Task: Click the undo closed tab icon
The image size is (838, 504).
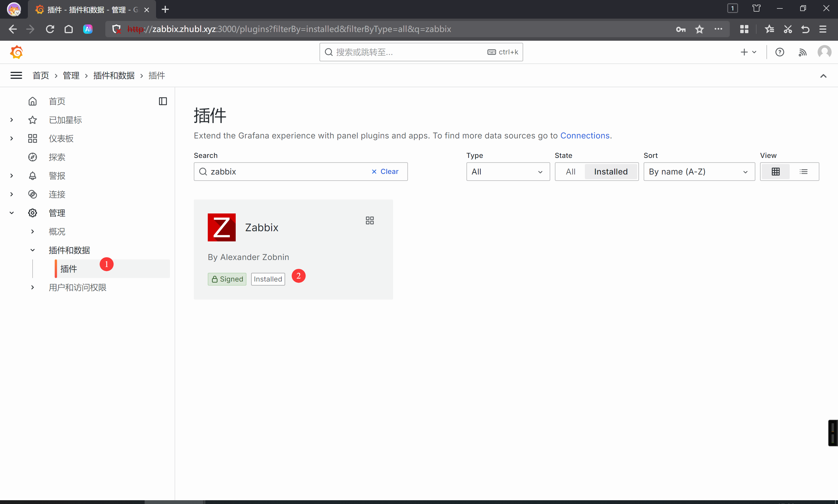Action: (x=805, y=29)
